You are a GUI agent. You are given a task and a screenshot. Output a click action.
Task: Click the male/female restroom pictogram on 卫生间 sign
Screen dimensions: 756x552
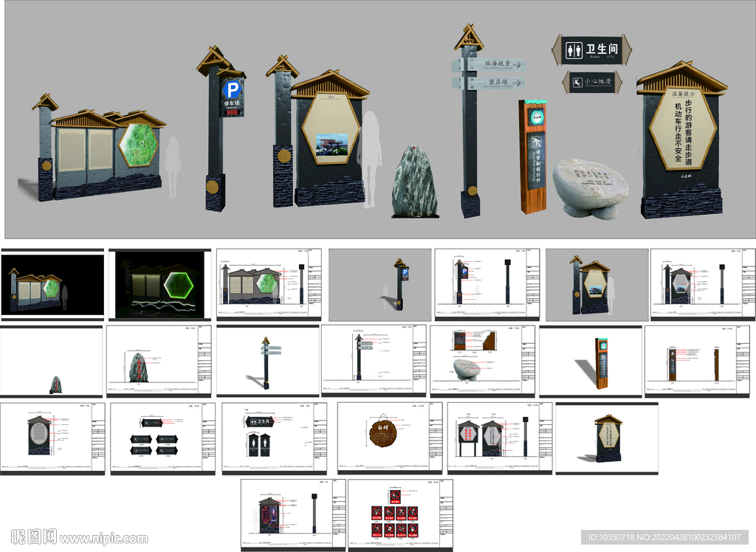574,50
